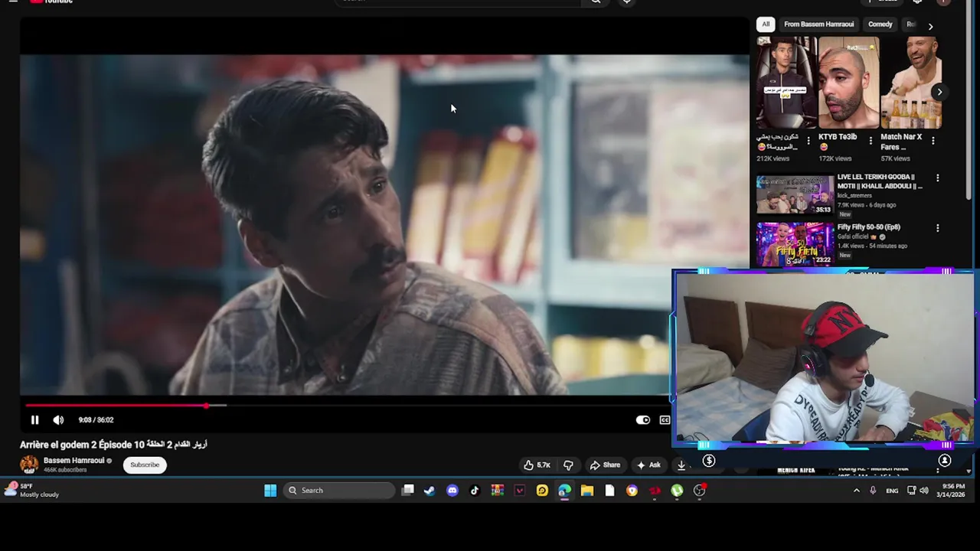Open TikTok from the taskbar

475,491
